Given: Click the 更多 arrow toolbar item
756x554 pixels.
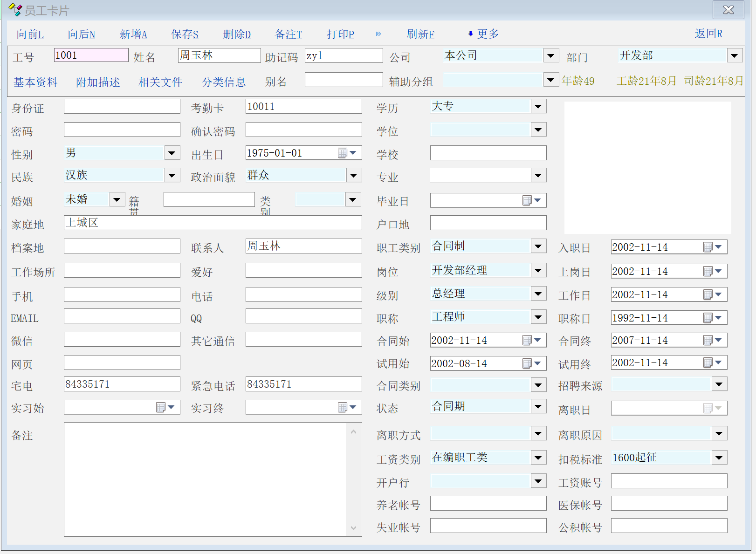Looking at the screenshot, I should (483, 34).
